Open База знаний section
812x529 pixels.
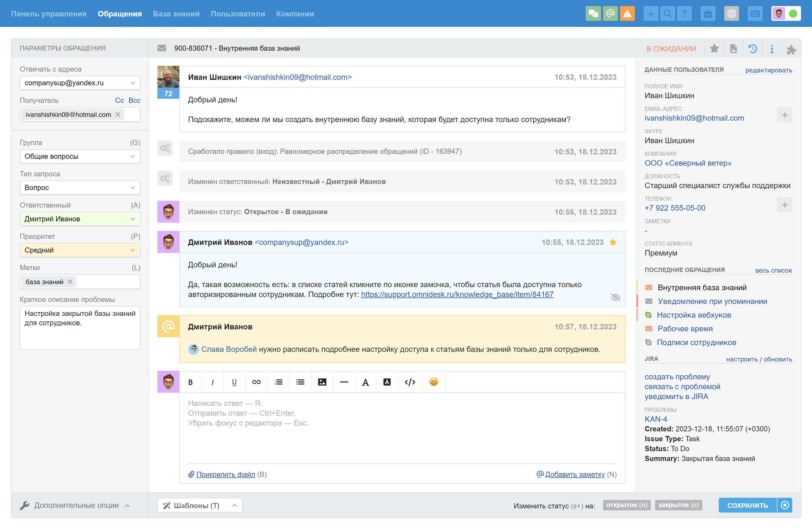[x=176, y=14]
